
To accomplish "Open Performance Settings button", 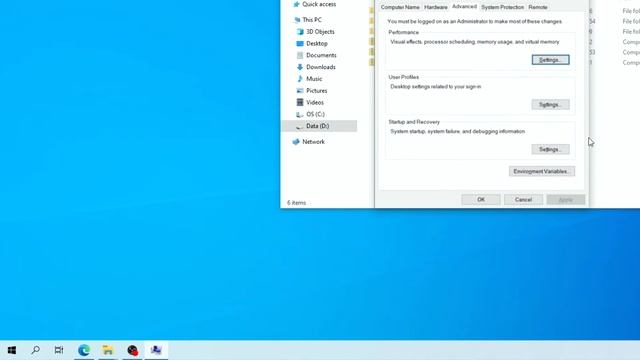I will [550, 60].
